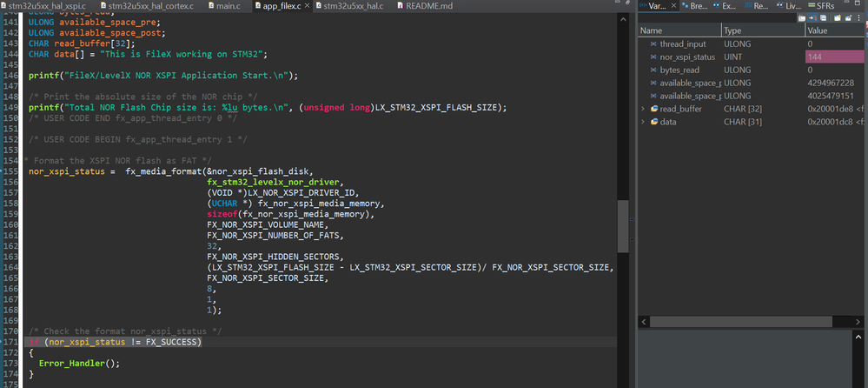Screen dimensions: 868x388
Task: Click the sizeof keyword on line 159
Action: coord(222,214)
